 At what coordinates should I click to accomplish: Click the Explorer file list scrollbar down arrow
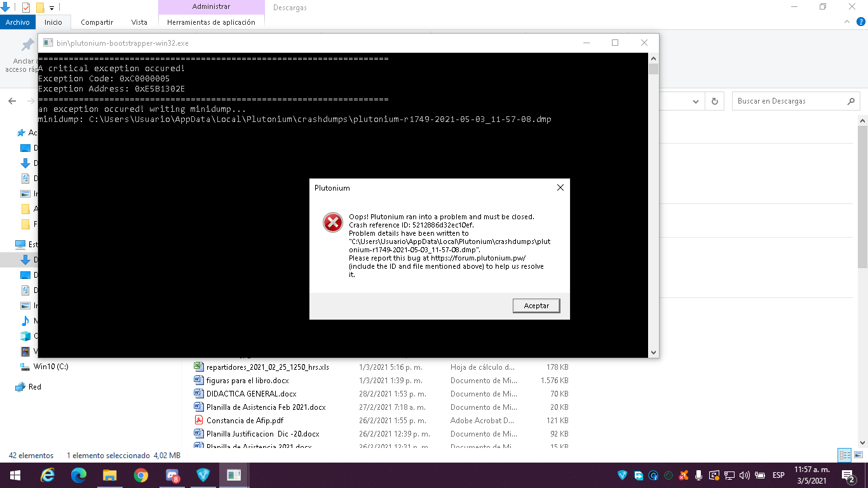[862, 442]
